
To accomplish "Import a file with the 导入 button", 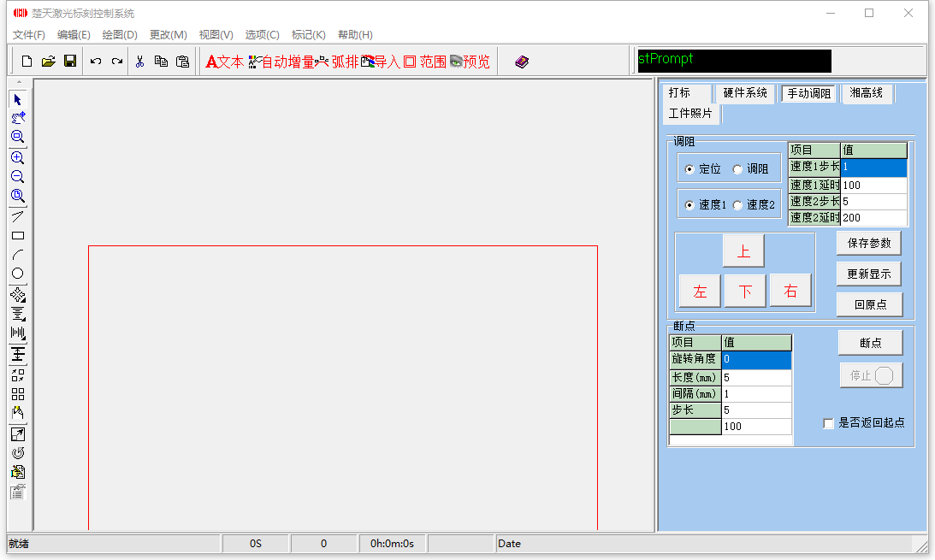I will coord(381,62).
